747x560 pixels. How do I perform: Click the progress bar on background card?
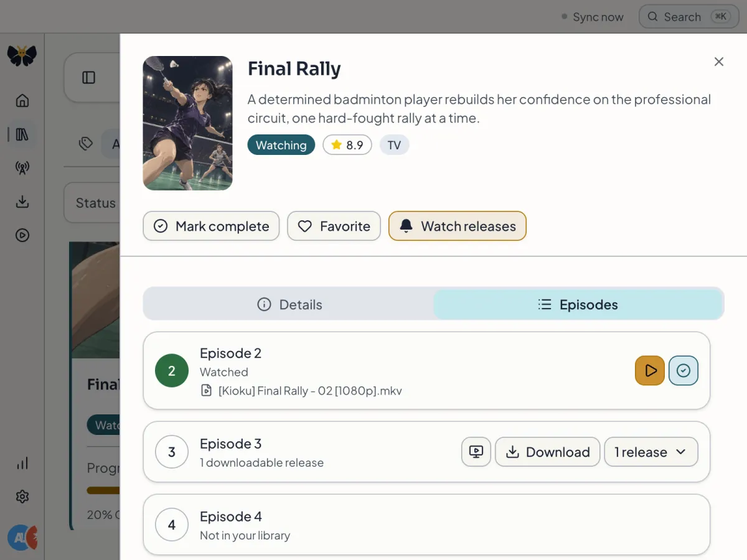point(103,490)
